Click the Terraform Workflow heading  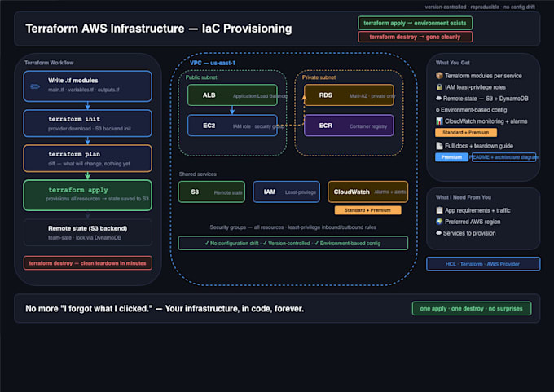click(49, 63)
